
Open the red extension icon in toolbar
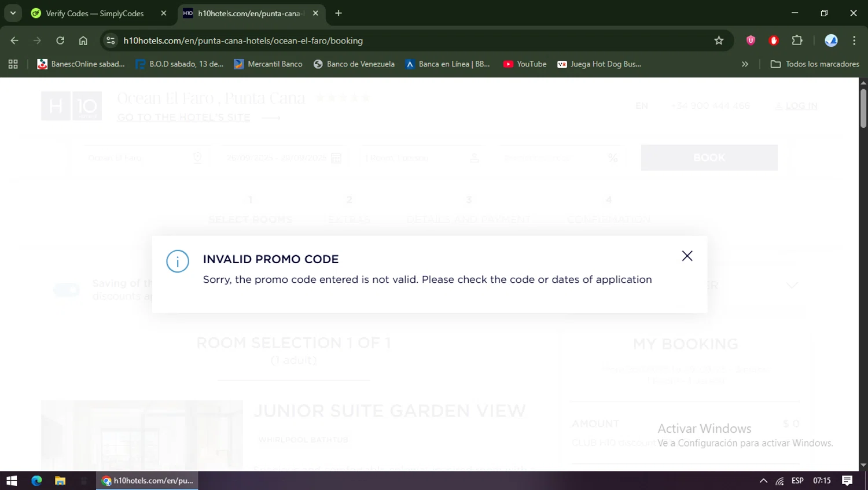[x=774, y=40]
